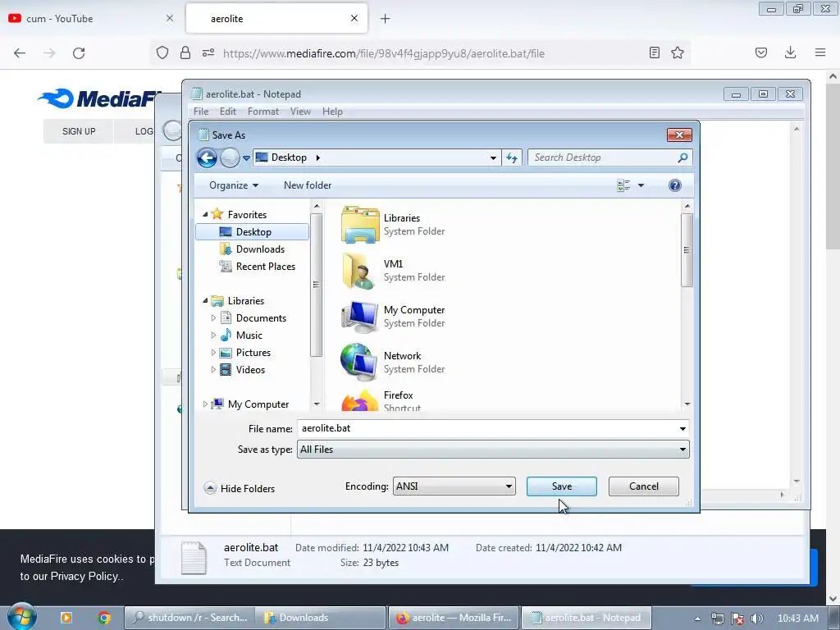This screenshot has height=630, width=840.
Task: Click the search magnifier icon in dialog
Action: (682, 157)
